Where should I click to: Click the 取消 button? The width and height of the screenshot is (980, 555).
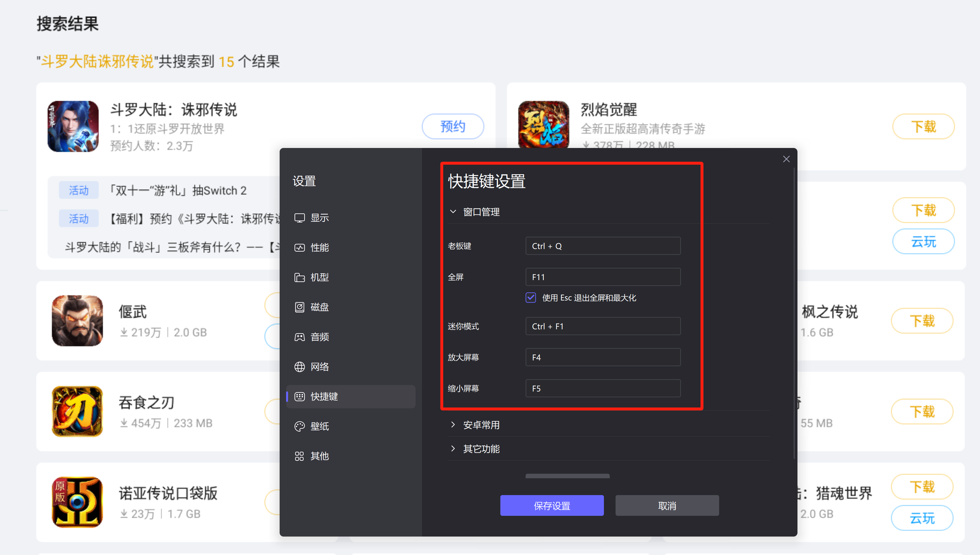667,505
